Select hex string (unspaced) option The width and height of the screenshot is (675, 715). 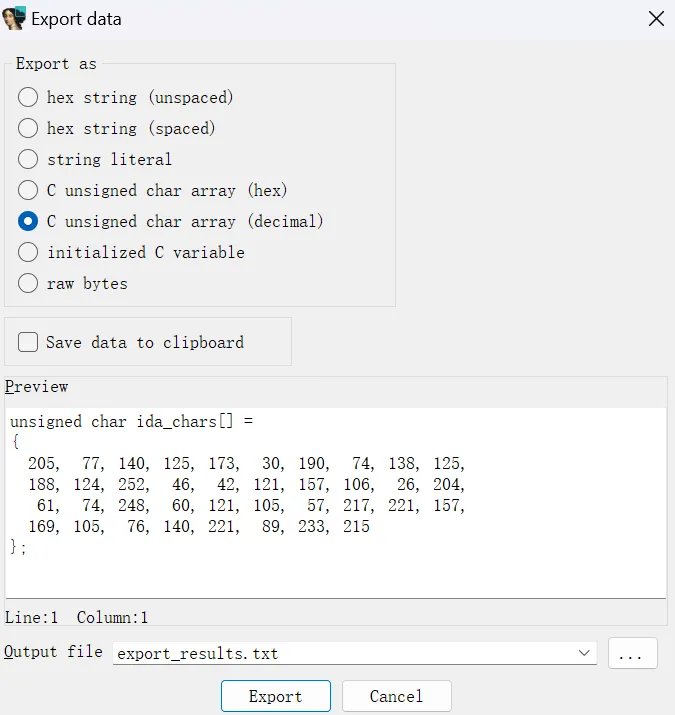pyautogui.click(x=29, y=98)
